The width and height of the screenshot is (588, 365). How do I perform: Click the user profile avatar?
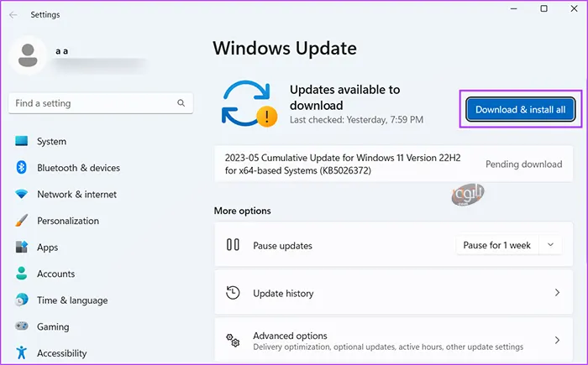28,55
